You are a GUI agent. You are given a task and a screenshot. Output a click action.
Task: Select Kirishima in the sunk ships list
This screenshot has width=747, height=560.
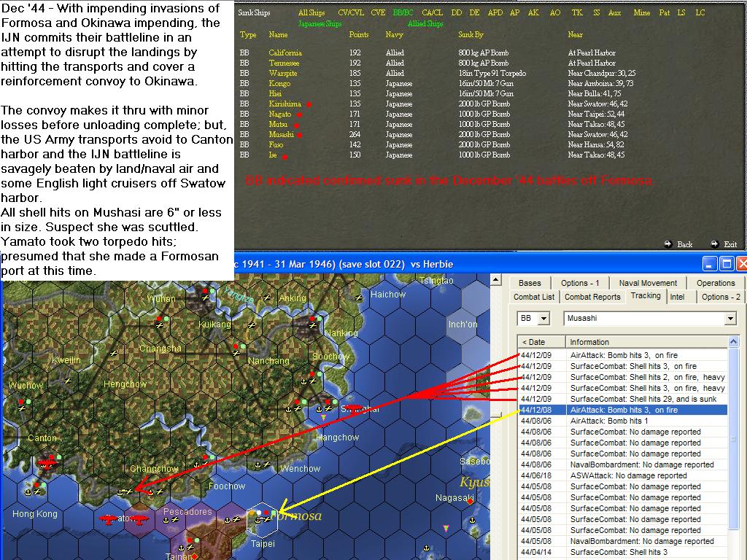285,104
